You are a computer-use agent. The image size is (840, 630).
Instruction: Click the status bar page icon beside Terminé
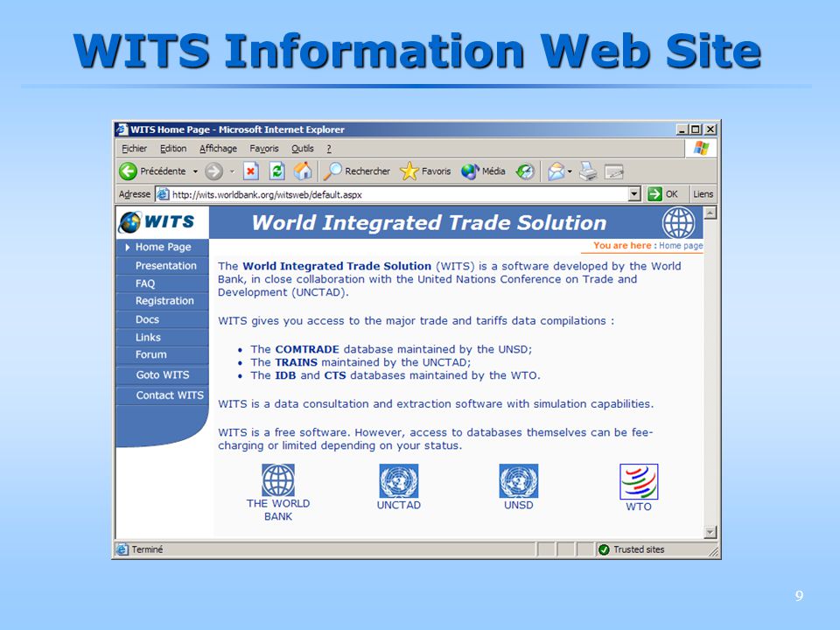(x=122, y=549)
